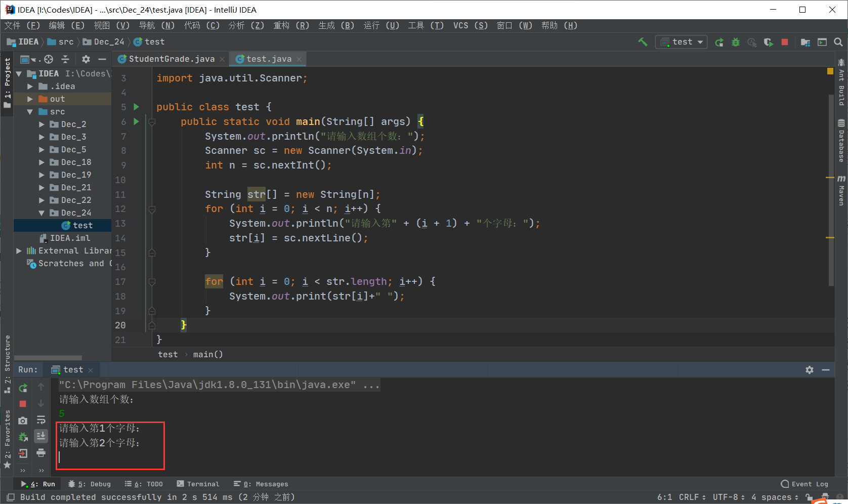Change the CRLF line separator
The width and height of the screenshot is (848, 504).
692,497
